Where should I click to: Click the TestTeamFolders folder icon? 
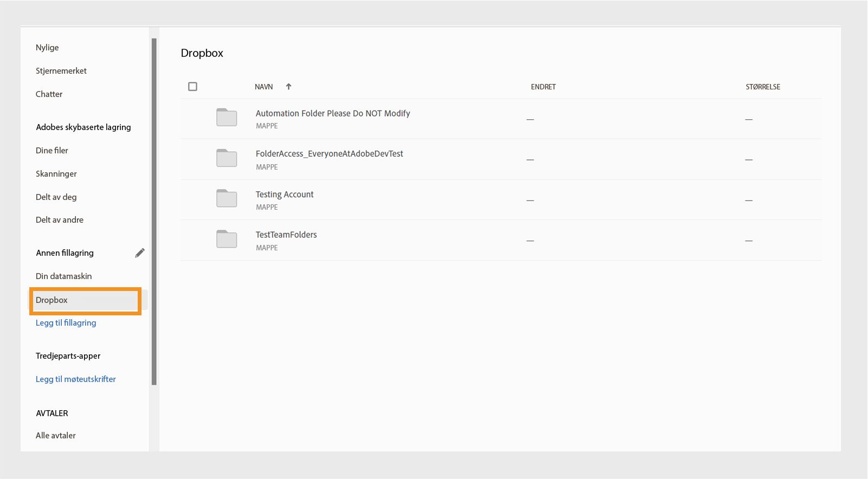click(x=227, y=239)
